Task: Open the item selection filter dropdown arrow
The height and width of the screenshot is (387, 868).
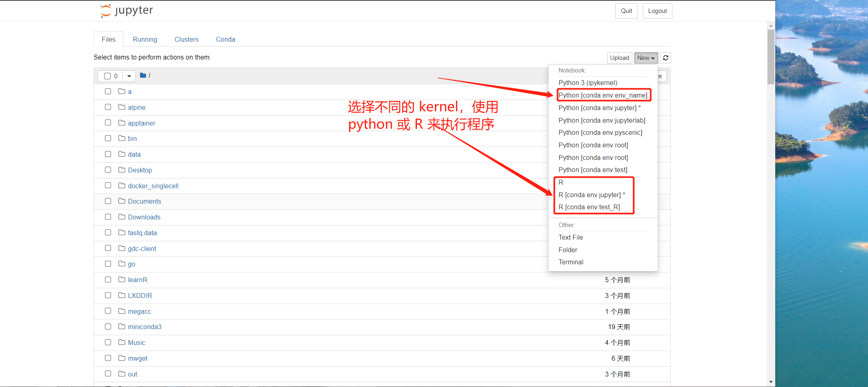Action: 129,76
